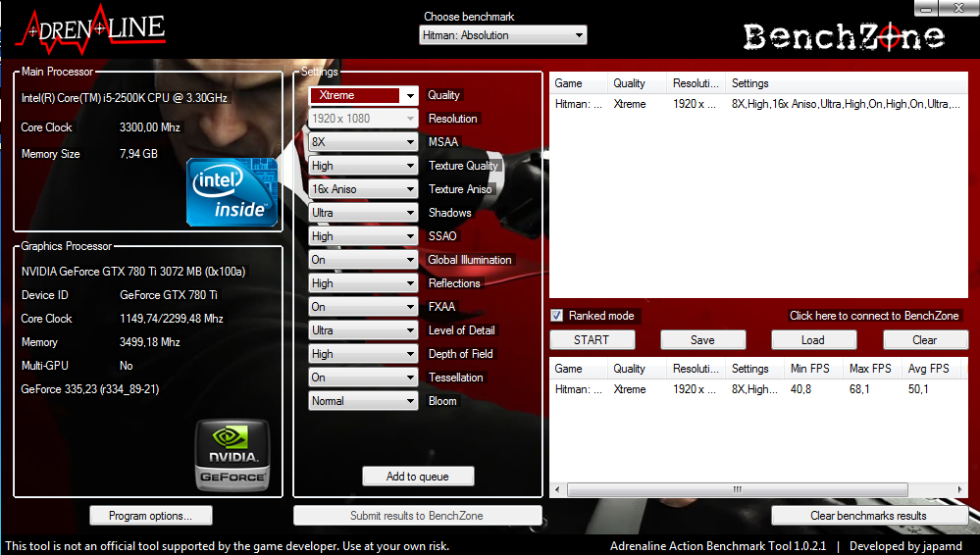This screenshot has height=555, width=980.
Task: Click the CPU name Intel Core i5-2500K text
Action: 124,98
